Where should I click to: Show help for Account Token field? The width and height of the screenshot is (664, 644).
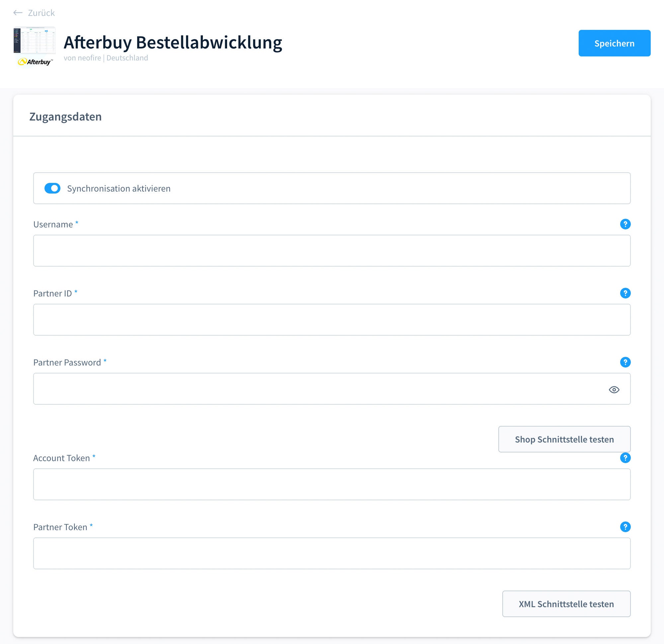pos(625,458)
